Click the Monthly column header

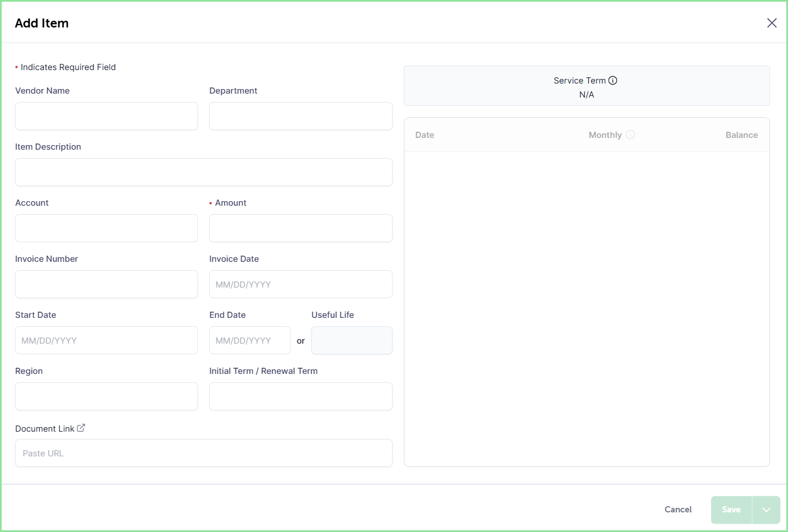(605, 135)
